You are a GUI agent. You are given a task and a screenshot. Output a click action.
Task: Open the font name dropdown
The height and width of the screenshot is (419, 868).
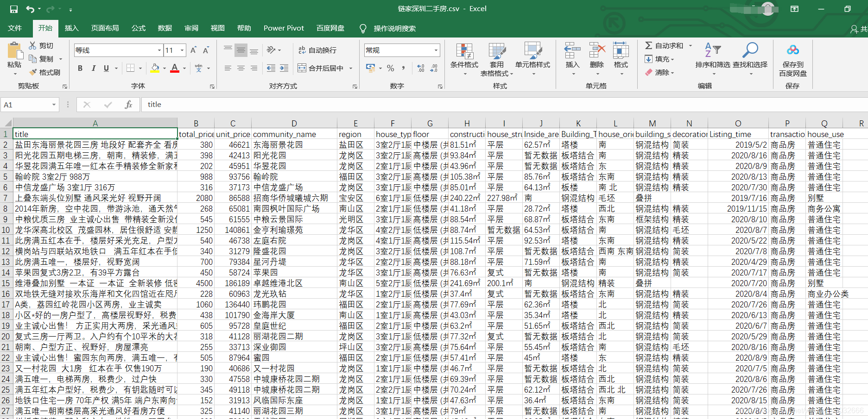point(159,50)
